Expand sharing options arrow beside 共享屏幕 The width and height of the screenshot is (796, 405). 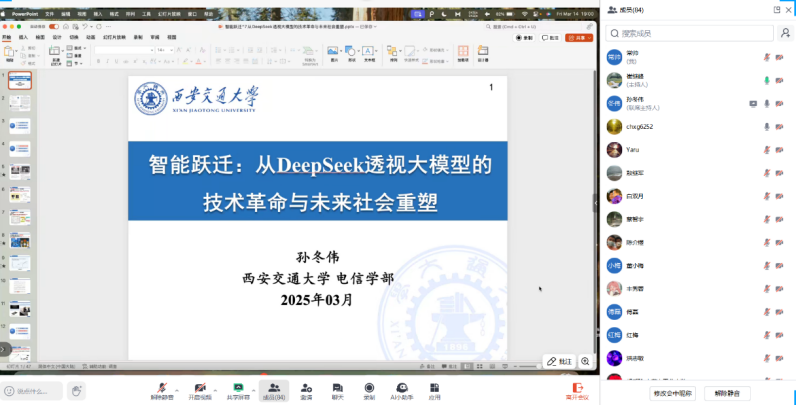[x=254, y=387]
